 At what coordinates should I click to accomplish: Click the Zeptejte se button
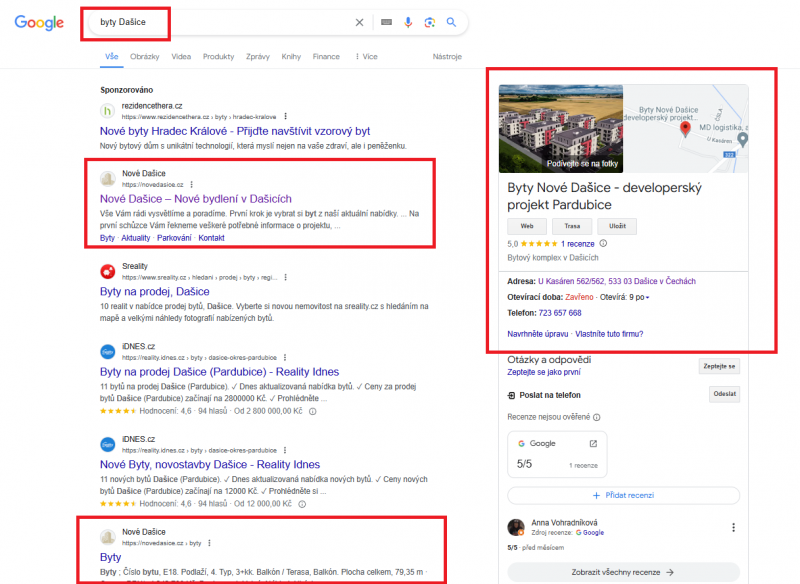coord(719,366)
